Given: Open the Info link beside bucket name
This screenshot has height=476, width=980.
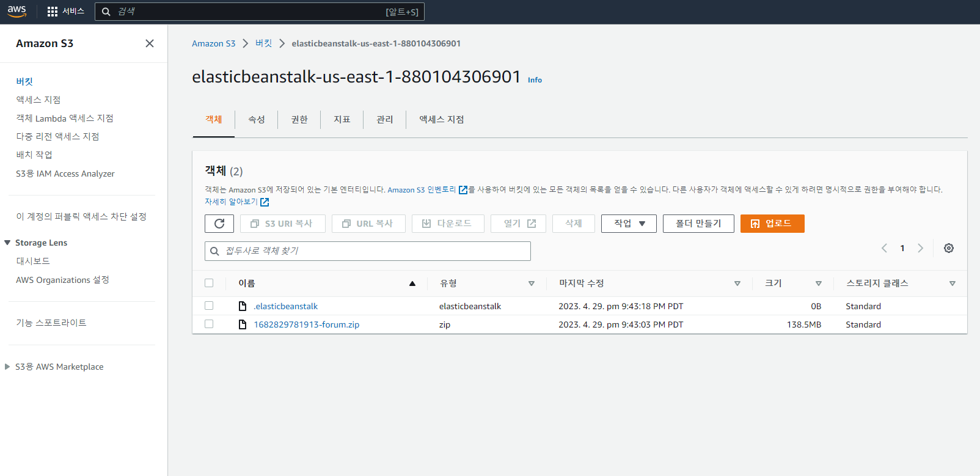Looking at the screenshot, I should pos(535,80).
